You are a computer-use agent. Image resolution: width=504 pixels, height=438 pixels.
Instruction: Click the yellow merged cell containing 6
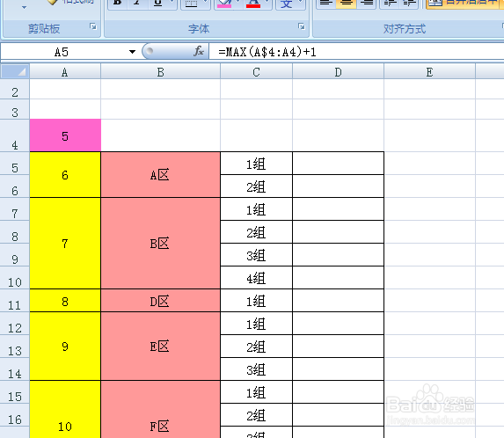tap(65, 174)
